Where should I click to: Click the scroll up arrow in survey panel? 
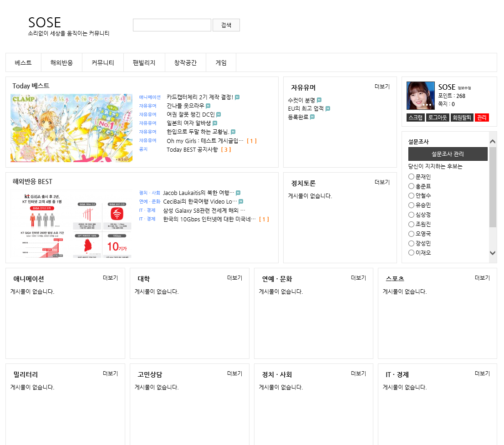point(493,141)
